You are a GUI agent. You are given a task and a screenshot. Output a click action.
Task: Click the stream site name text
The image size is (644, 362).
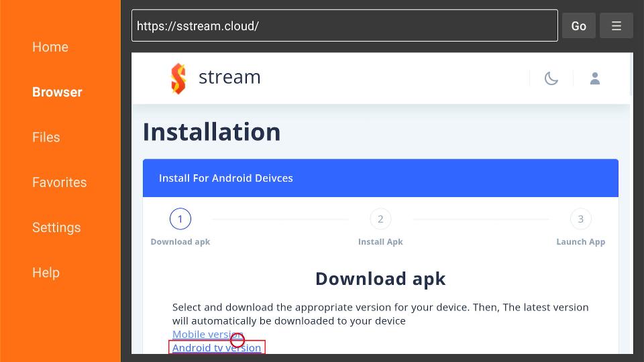point(229,77)
